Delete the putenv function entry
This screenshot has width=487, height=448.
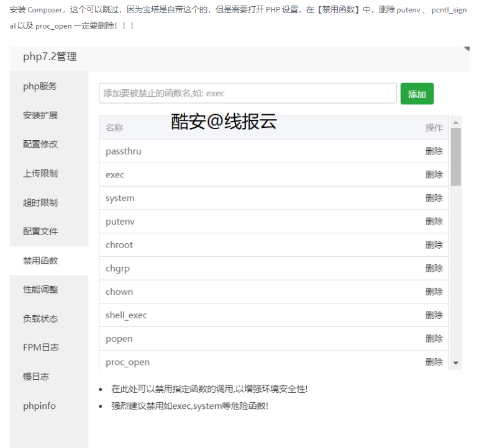pos(434,221)
